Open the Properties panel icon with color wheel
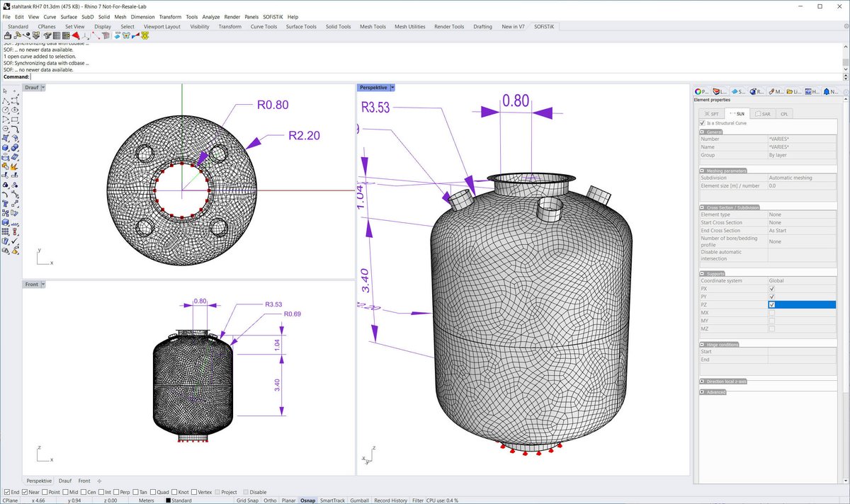The image size is (850, 504). click(x=700, y=91)
